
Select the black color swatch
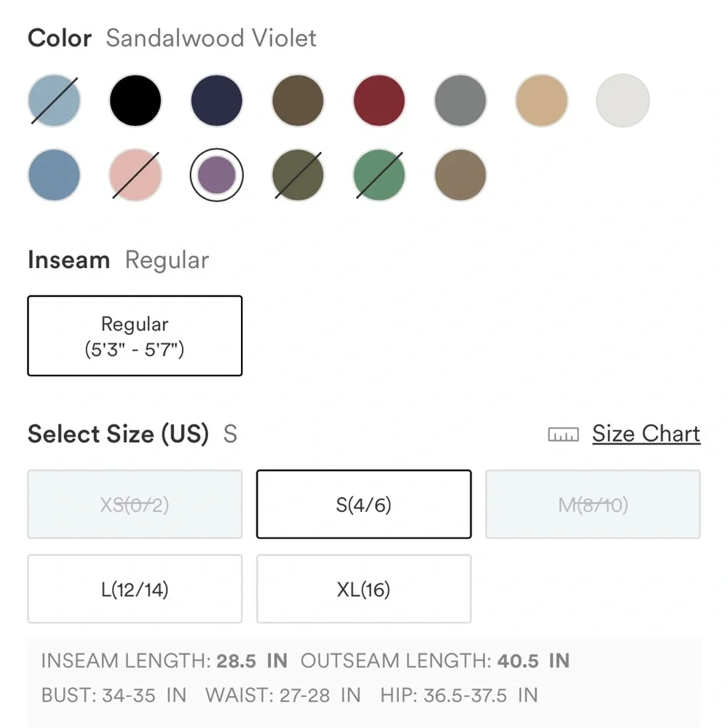coord(135,100)
